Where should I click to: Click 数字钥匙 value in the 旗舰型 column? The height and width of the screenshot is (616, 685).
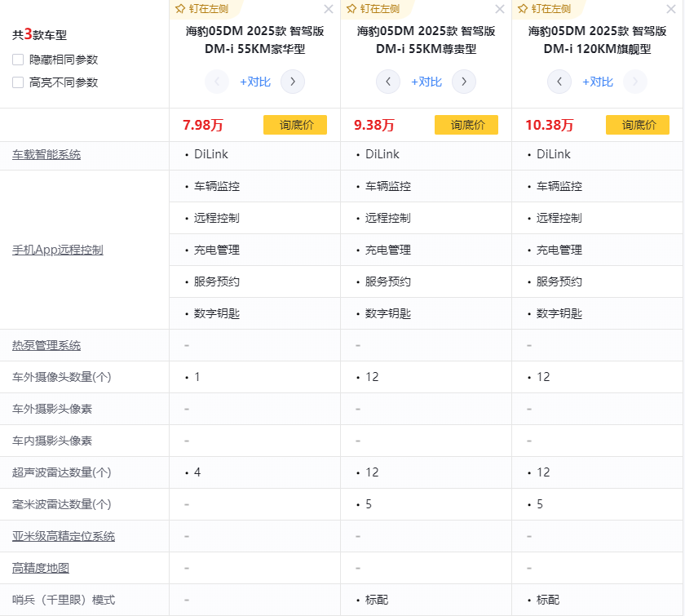559,314
